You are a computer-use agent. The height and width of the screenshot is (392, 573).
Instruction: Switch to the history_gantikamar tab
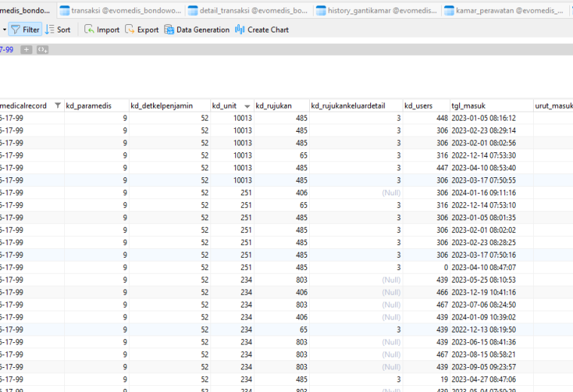pos(377,11)
